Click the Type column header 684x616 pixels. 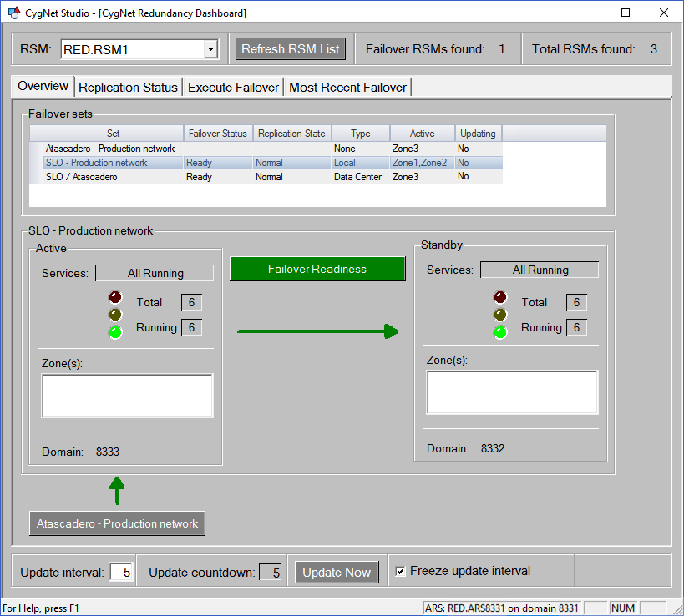[361, 134]
